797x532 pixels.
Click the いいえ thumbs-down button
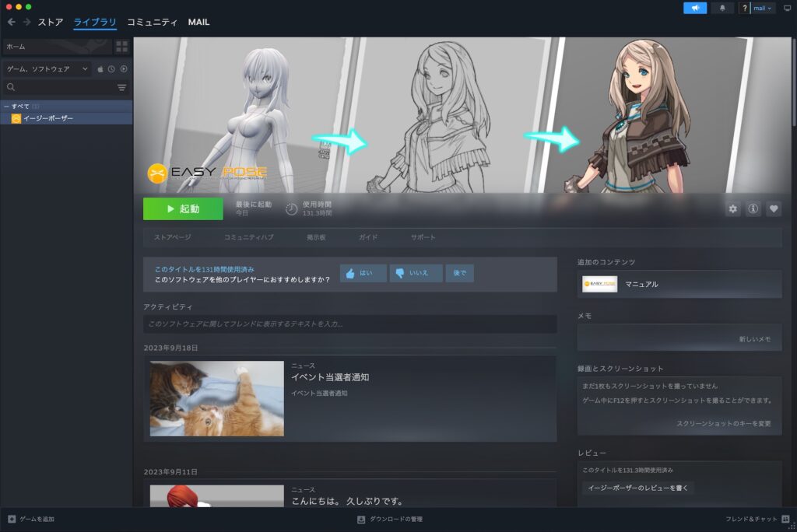tap(416, 273)
